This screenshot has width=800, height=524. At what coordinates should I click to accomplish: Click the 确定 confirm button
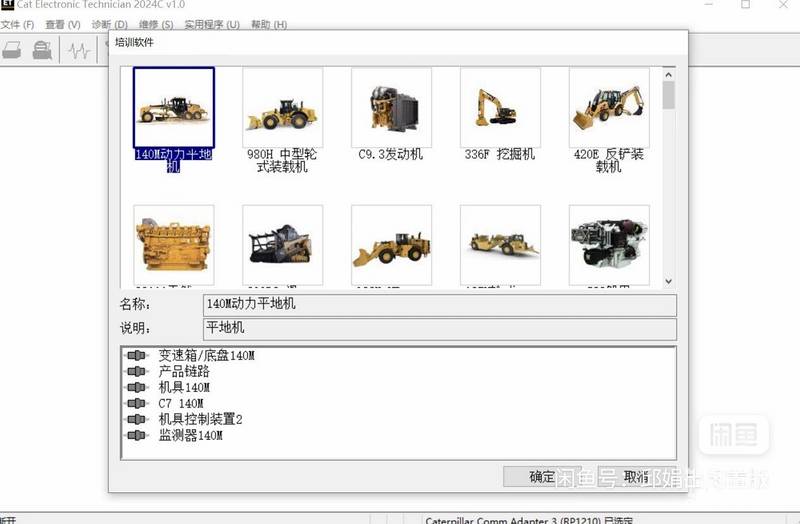coord(542,477)
